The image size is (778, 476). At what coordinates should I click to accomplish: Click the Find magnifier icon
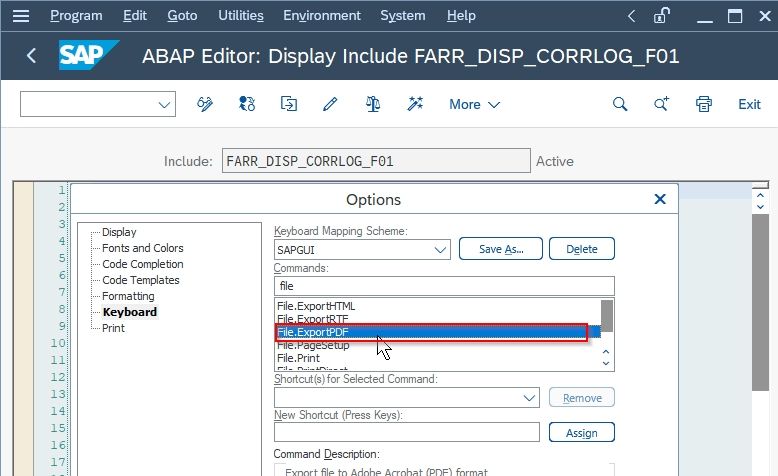point(620,104)
